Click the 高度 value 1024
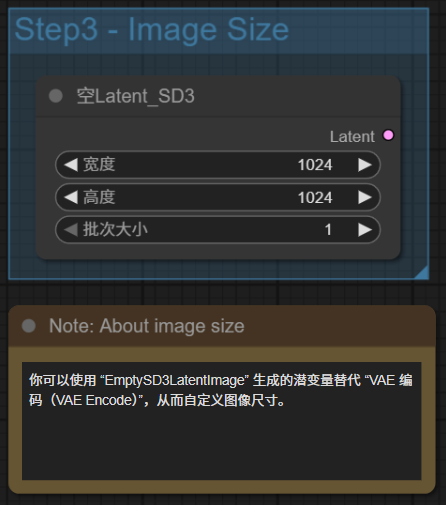Viewport: 446px width, 505px height. pos(315,197)
